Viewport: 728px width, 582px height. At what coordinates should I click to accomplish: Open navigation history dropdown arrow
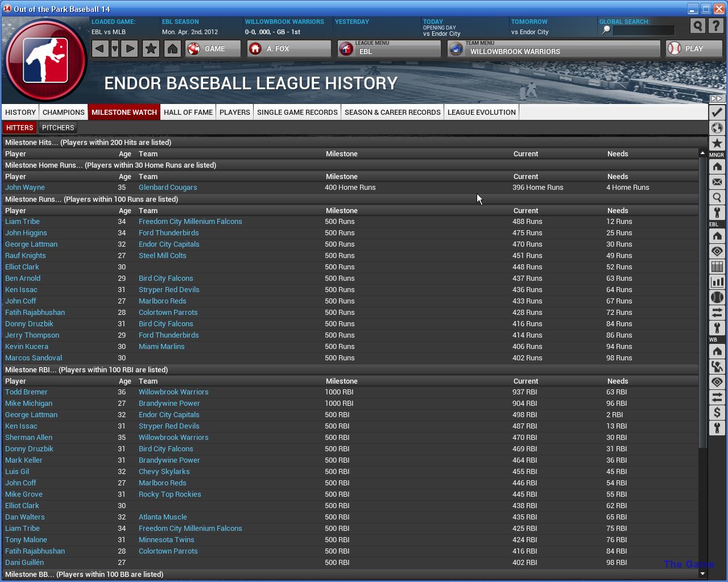(x=115, y=49)
